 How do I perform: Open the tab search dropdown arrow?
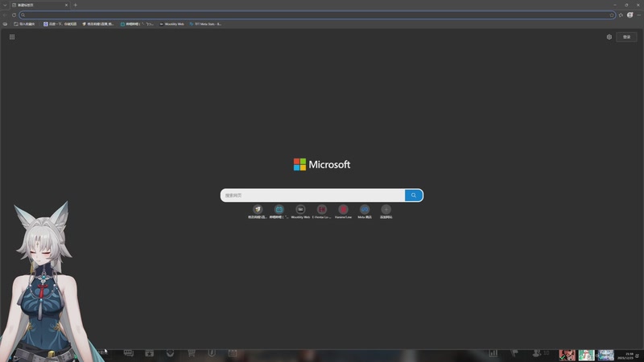tap(5, 5)
